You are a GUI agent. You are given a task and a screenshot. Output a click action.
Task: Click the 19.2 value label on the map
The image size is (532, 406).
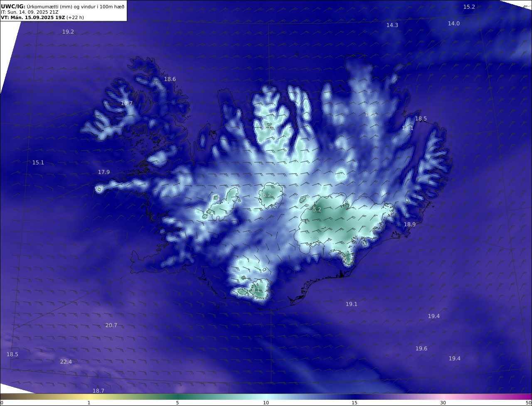coord(68,32)
